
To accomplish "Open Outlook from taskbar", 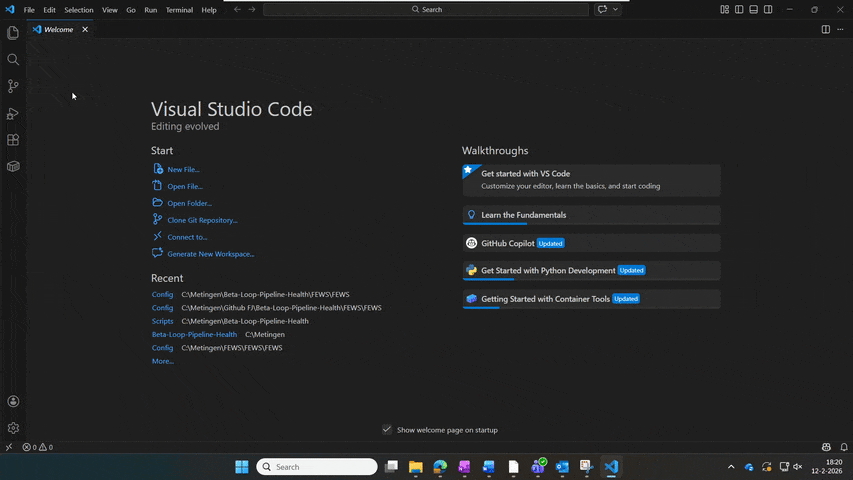I will (x=562, y=466).
